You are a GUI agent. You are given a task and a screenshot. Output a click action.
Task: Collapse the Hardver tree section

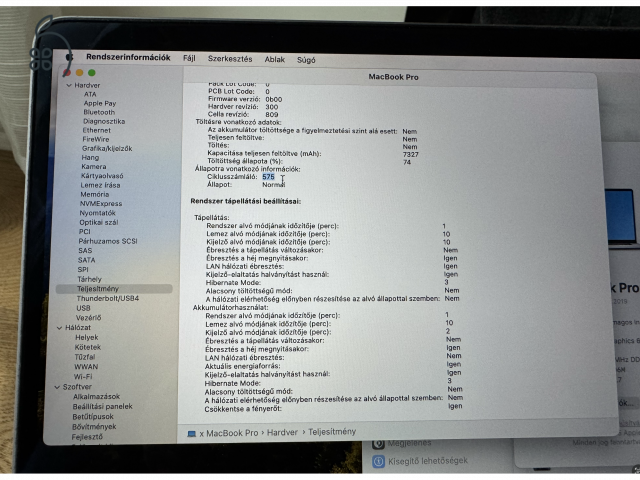click(x=69, y=85)
